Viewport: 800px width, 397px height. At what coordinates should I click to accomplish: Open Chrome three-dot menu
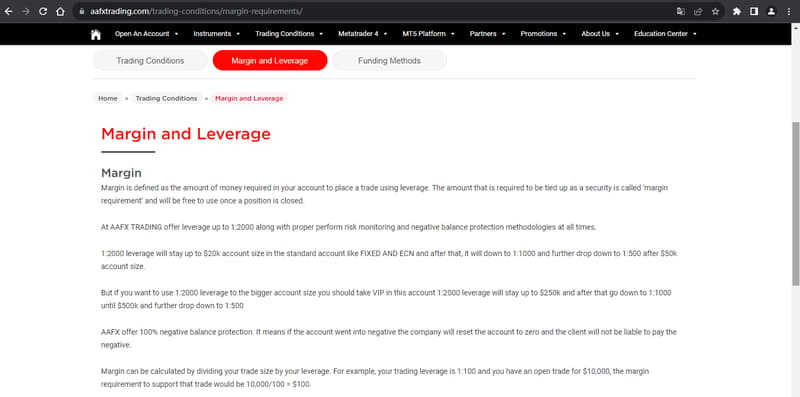pyautogui.click(x=788, y=11)
